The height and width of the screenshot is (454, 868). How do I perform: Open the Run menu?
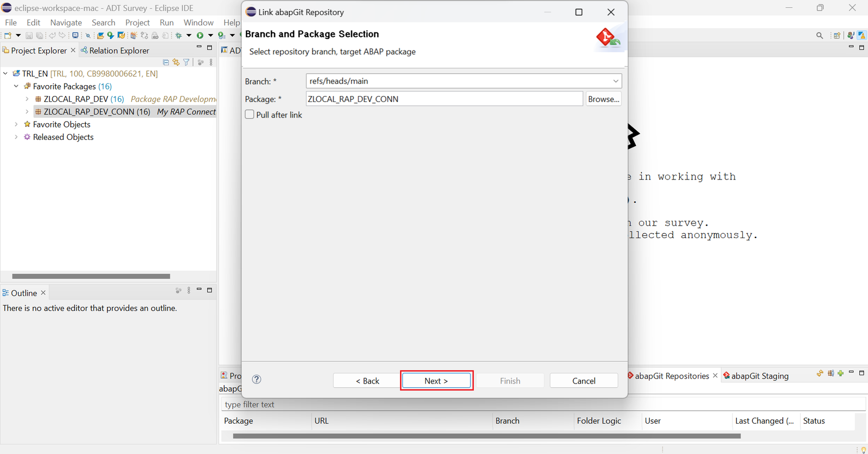(167, 22)
